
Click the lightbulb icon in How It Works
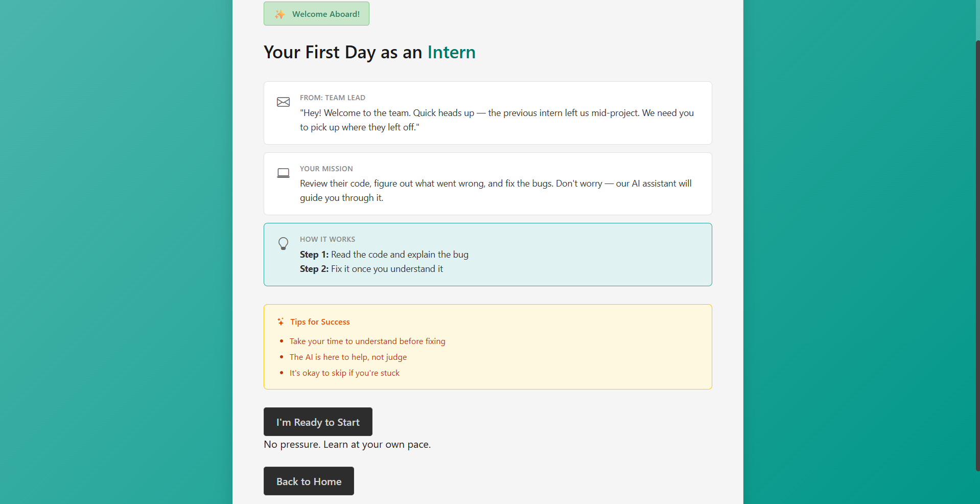(x=283, y=243)
